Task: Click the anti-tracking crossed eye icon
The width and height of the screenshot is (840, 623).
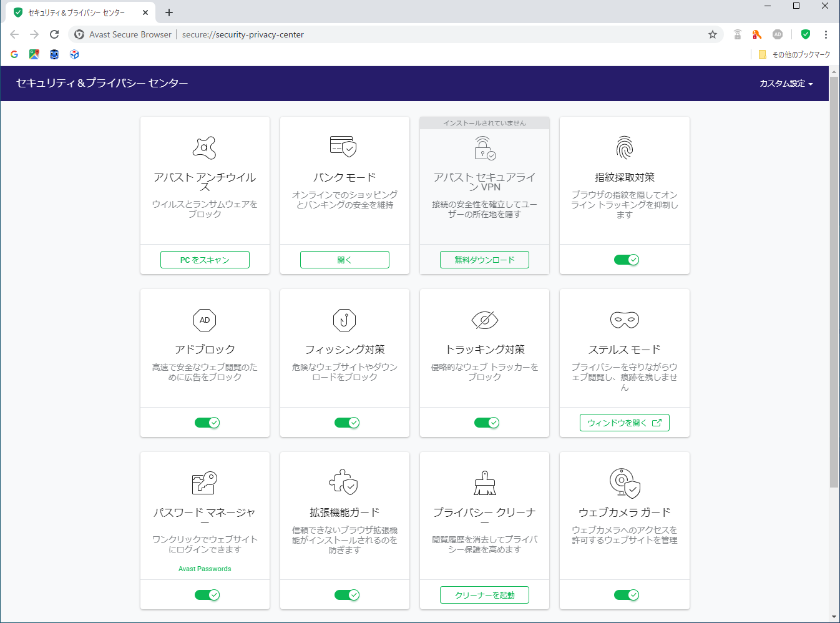Action: [485, 320]
